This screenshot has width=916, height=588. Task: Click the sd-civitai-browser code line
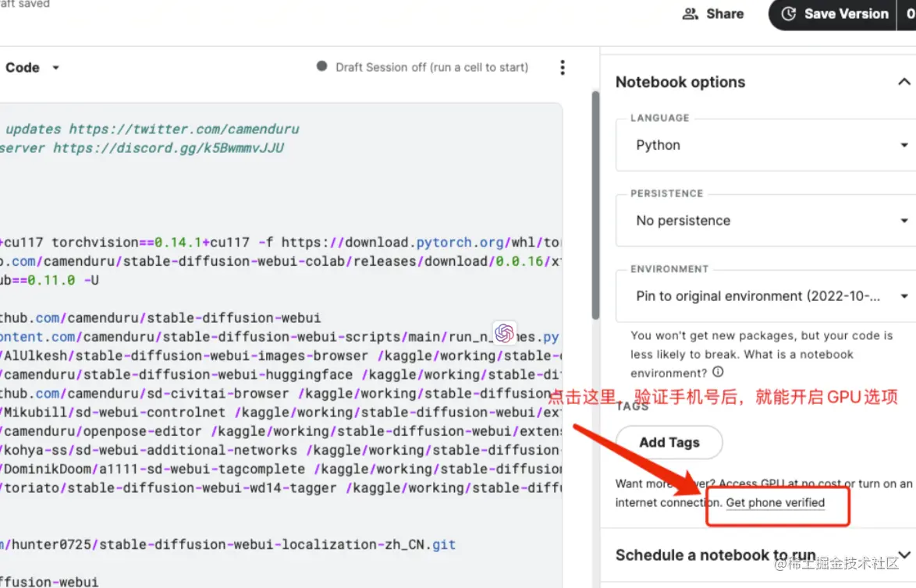click(x=280, y=394)
